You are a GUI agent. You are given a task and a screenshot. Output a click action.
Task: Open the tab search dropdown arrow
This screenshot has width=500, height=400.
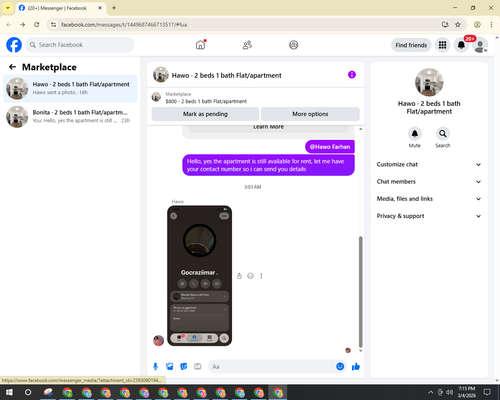point(8,8)
